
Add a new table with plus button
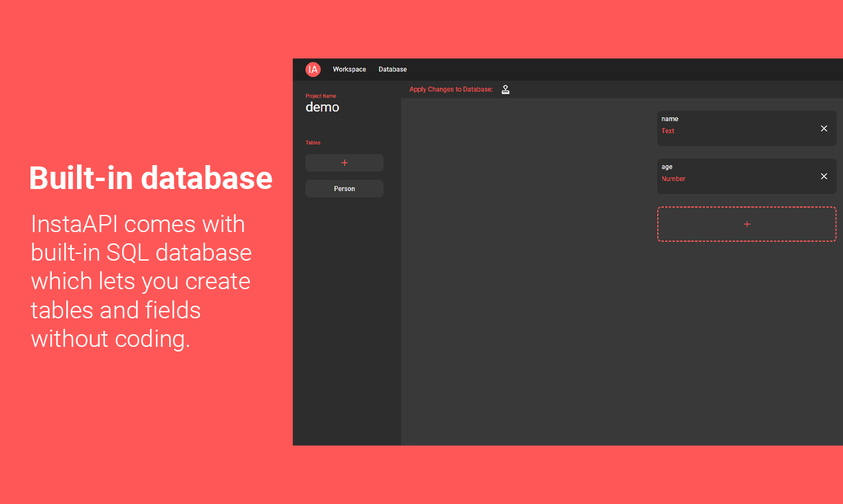pyautogui.click(x=345, y=163)
